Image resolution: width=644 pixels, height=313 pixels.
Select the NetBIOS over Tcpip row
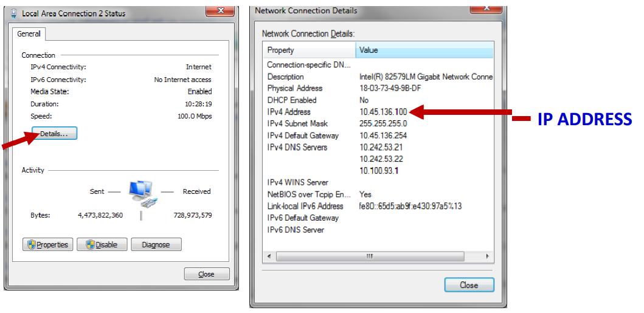(378, 194)
